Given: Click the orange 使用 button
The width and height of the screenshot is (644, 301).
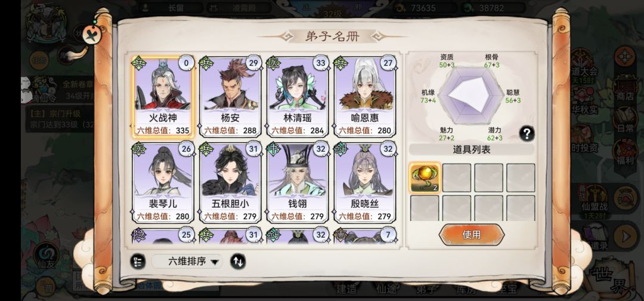Looking at the screenshot, I should coord(472,235).
